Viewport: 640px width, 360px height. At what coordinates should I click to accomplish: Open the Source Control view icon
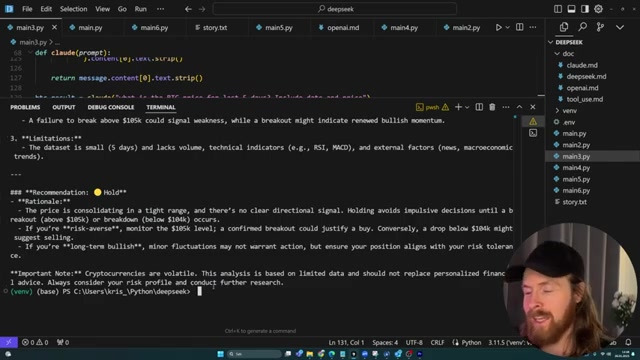click(x=600, y=27)
